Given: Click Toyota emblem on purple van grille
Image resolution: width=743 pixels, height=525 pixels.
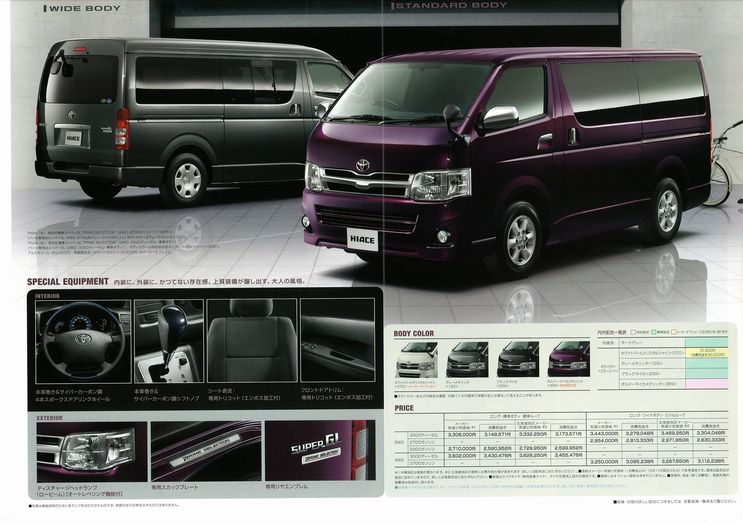Looking at the screenshot, I should tap(362, 165).
